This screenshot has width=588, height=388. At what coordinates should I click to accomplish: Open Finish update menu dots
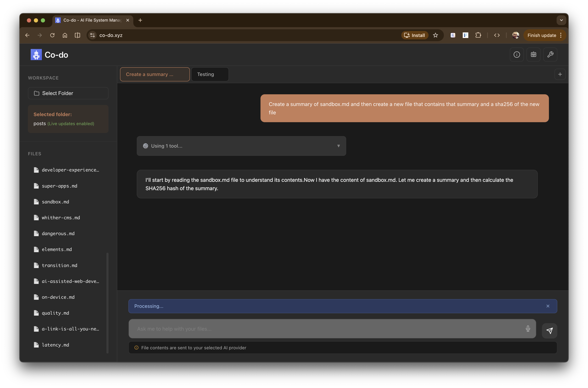coord(561,35)
